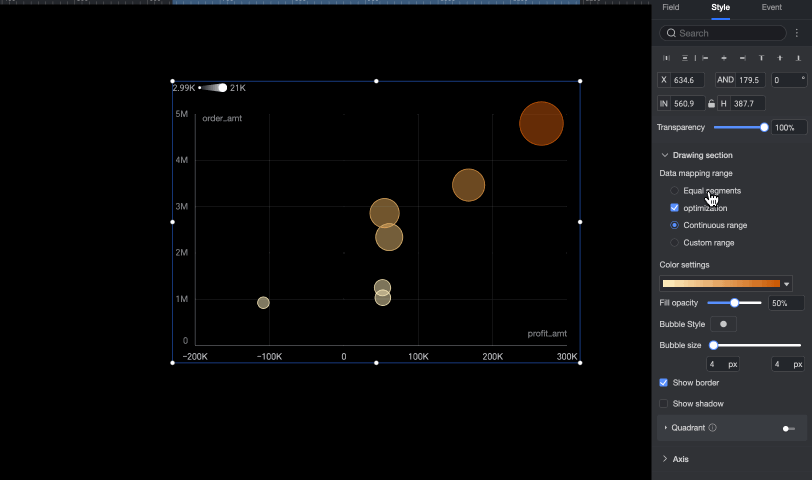Align selection to vertical middle
This screenshot has width=812, height=480.
click(x=780, y=58)
